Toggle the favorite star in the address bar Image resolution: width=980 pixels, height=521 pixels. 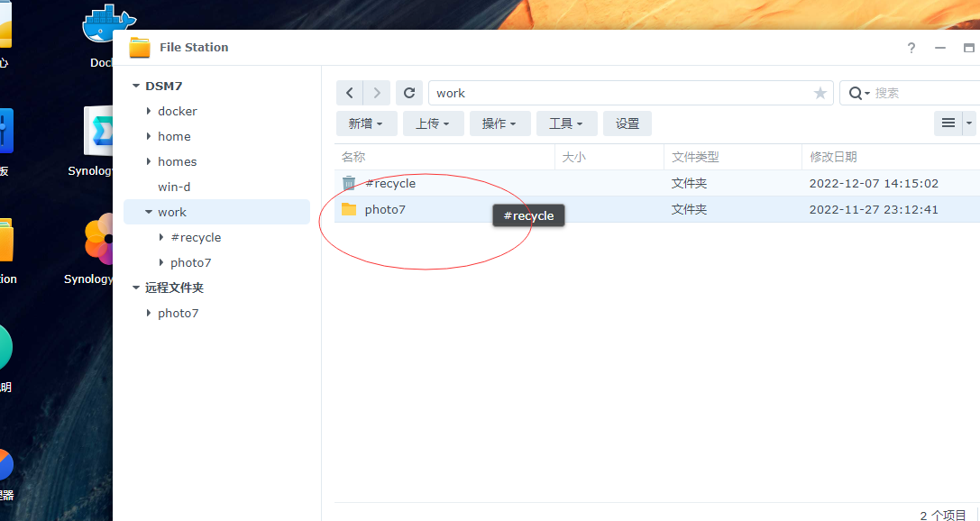click(820, 93)
